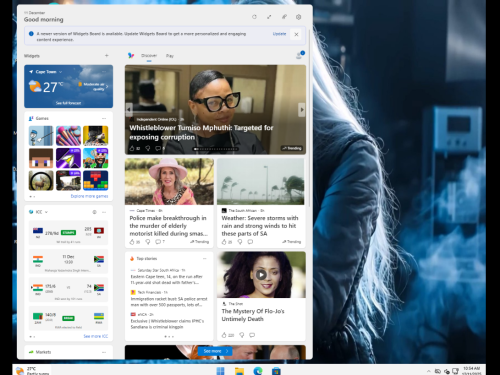Expand the widgets board to full view
The height and width of the screenshot is (375, 500).
tap(269, 17)
